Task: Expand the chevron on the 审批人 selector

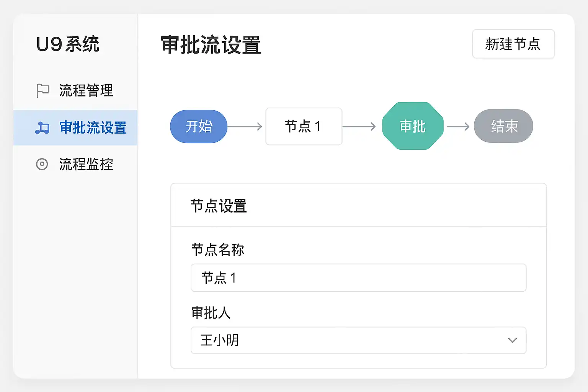Action: (512, 340)
